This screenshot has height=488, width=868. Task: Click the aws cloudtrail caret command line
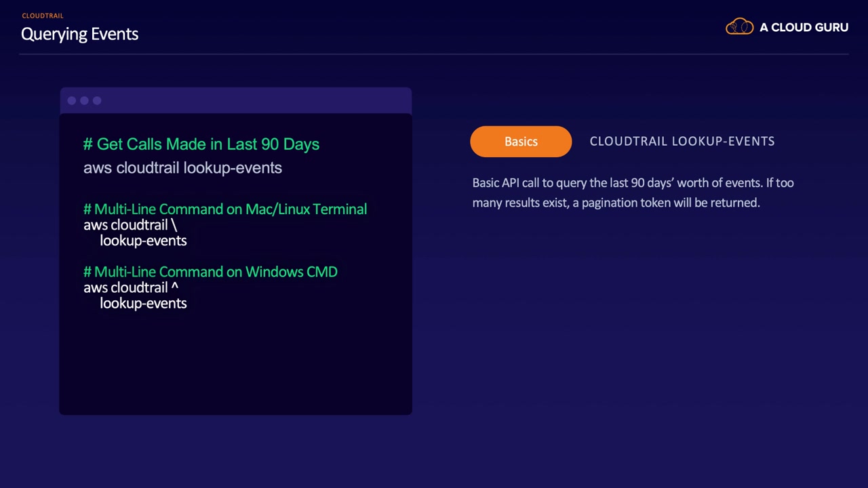131,287
